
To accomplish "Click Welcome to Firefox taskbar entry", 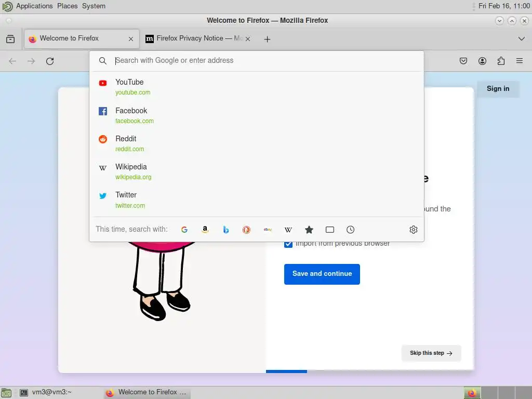I will 147,393.
